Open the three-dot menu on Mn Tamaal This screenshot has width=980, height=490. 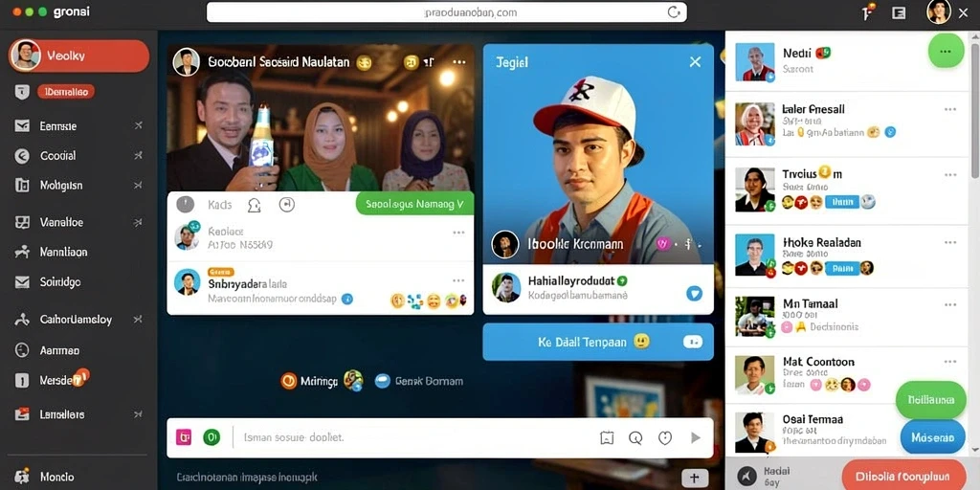pyautogui.click(x=950, y=305)
